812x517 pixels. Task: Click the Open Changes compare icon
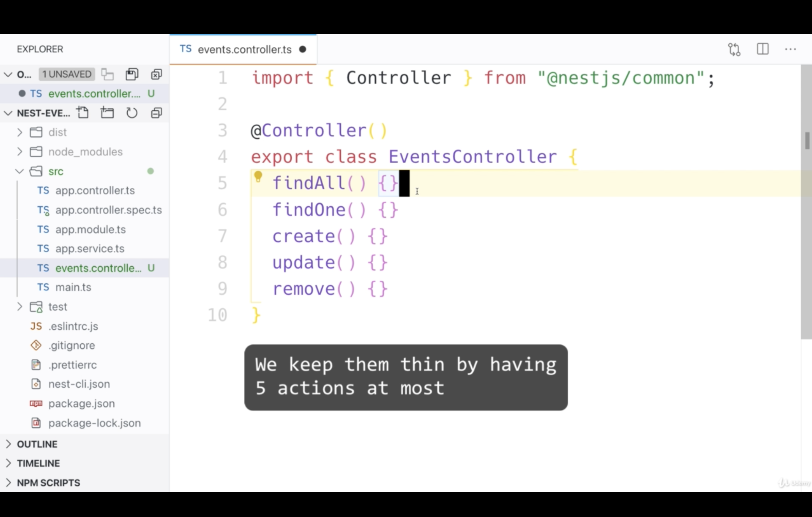pyautogui.click(x=734, y=49)
